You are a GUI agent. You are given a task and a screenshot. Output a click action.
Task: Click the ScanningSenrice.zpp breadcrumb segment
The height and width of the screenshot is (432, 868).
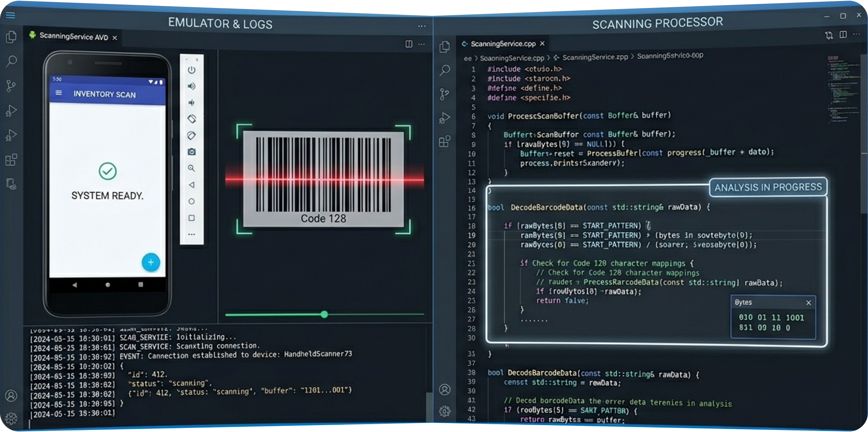[595, 57]
